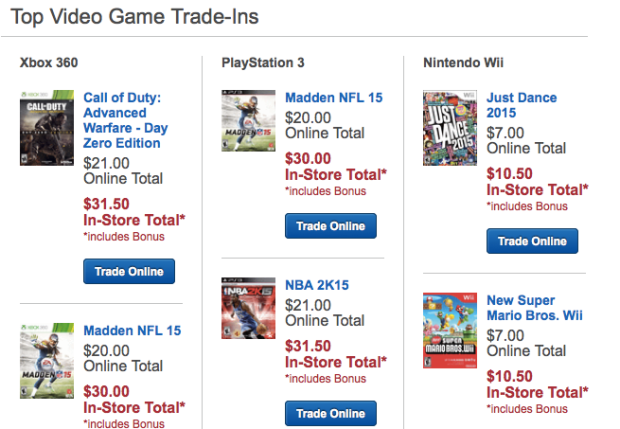Open the Xbox 360 Madden NFL 15 cover image
Image resolution: width=620 pixels, height=429 pixels.
tap(47, 361)
